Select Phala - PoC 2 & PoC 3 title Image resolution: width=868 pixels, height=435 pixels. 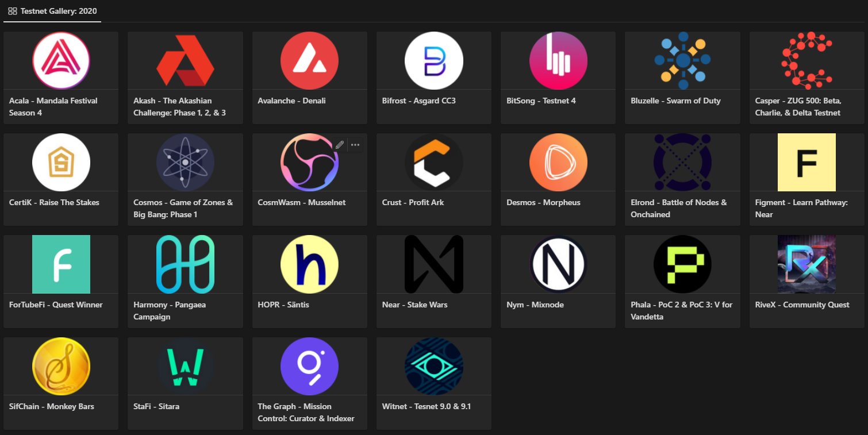(681, 311)
